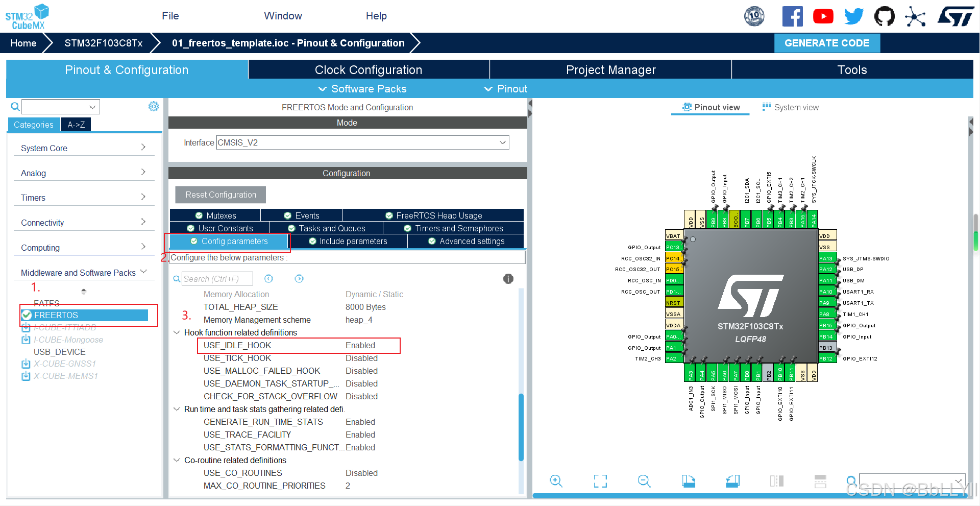Click the pin list layout icon in pinout toolbar
Image resolution: width=980 pixels, height=506 pixels.
[x=820, y=481]
